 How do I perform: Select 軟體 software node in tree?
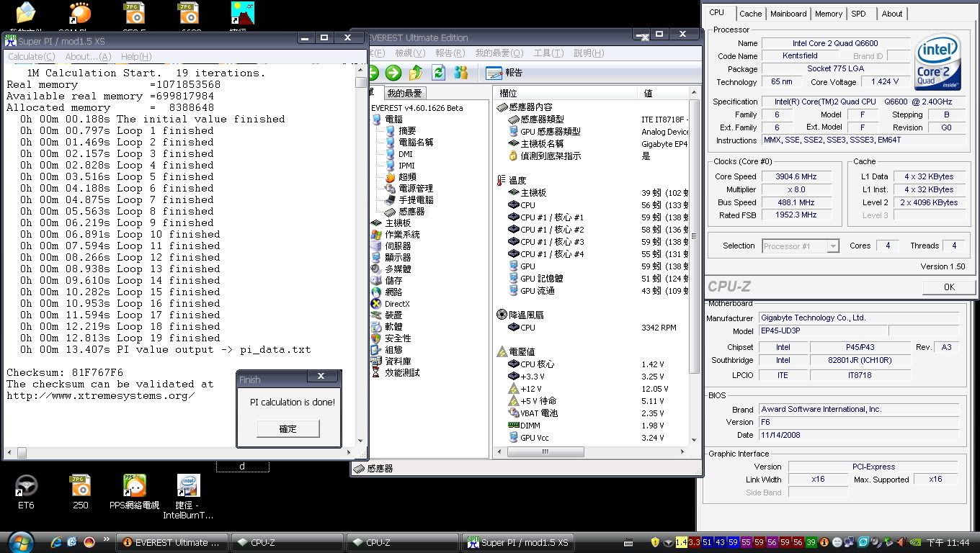click(393, 327)
